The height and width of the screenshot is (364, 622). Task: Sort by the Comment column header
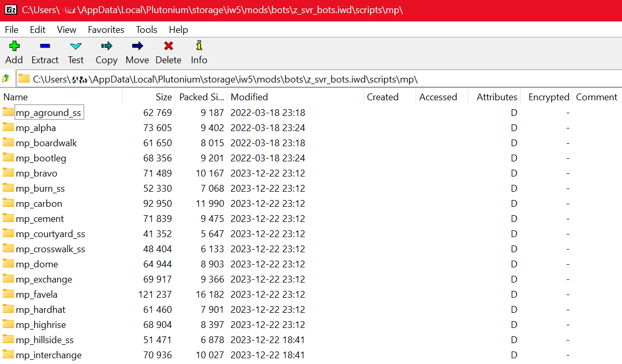[597, 97]
